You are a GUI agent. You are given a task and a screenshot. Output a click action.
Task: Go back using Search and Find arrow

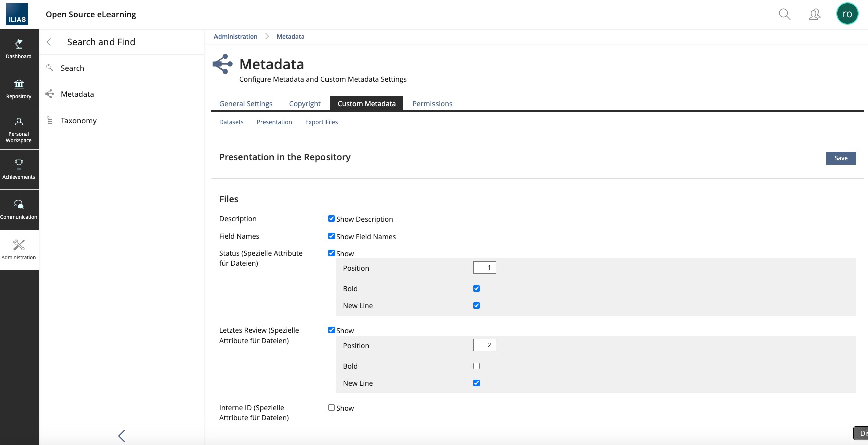click(x=49, y=42)
